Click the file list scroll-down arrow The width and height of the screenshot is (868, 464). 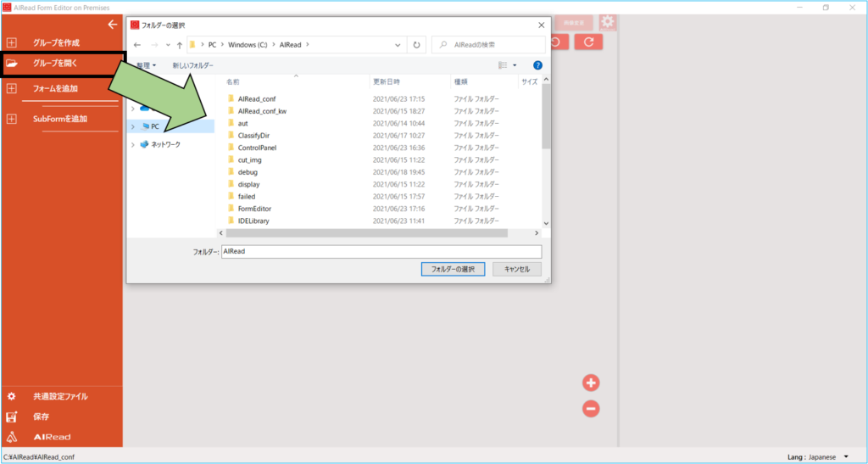point(546,222)
